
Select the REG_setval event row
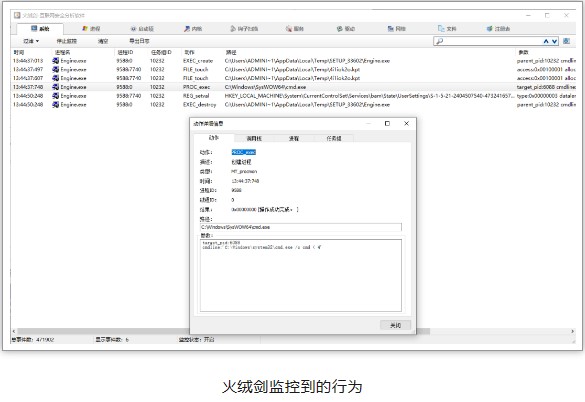coord(294,96)
